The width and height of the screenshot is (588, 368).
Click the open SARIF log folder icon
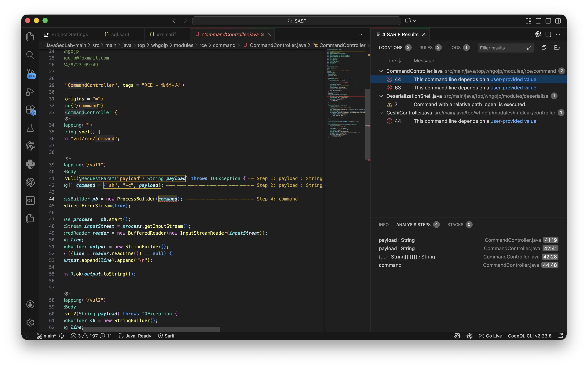pyautogui.click(x=557, y=48)
